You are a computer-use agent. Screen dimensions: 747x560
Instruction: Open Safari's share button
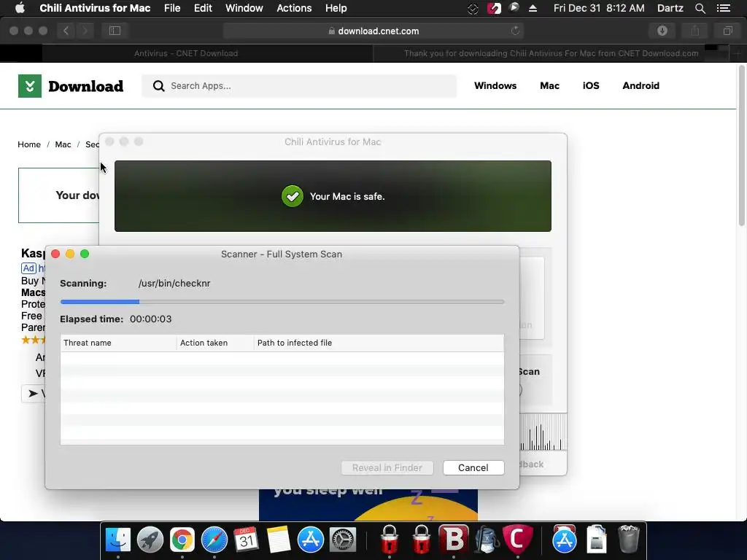click(695, 31)
